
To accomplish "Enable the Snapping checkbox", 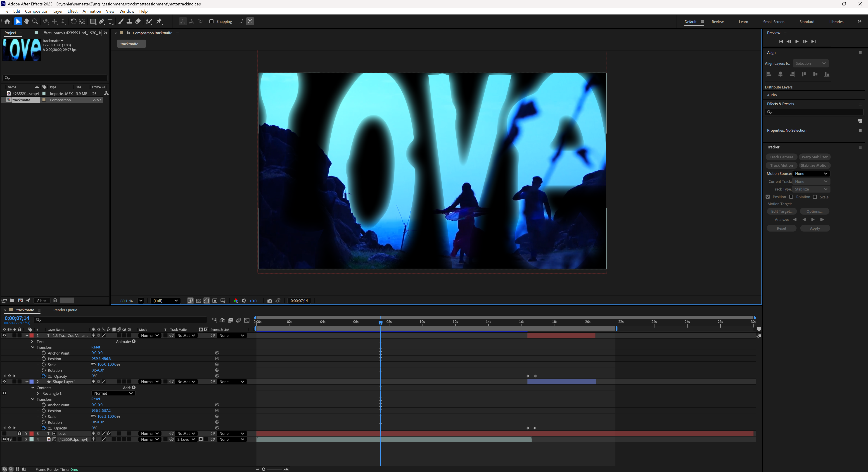I will 212,21.
